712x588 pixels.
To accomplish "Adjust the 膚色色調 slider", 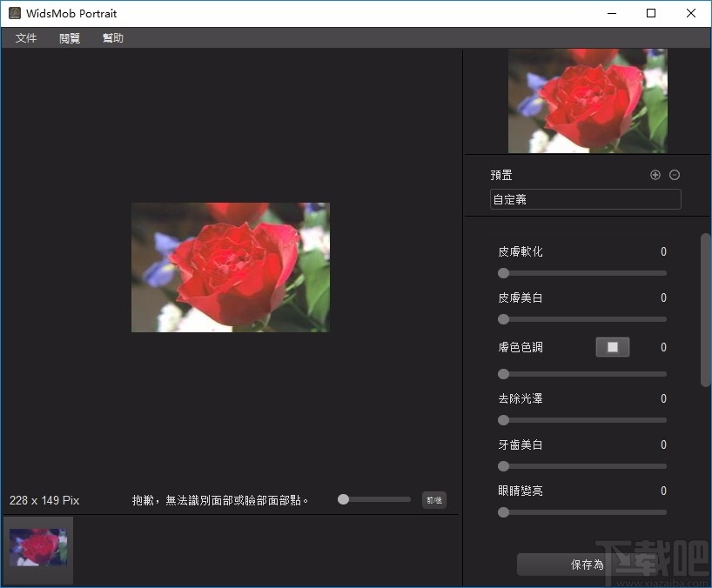I will 584,374.
